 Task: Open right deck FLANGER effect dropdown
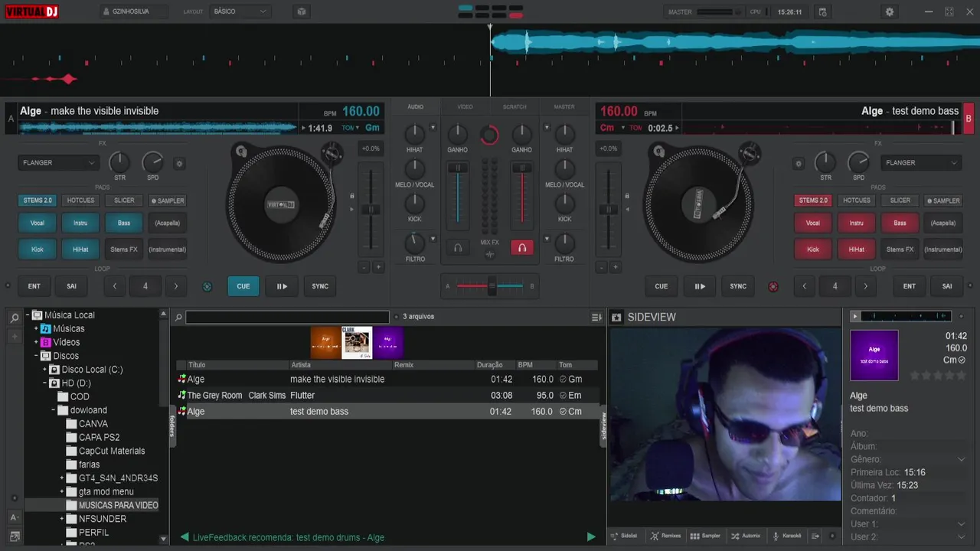coord(921,162)
